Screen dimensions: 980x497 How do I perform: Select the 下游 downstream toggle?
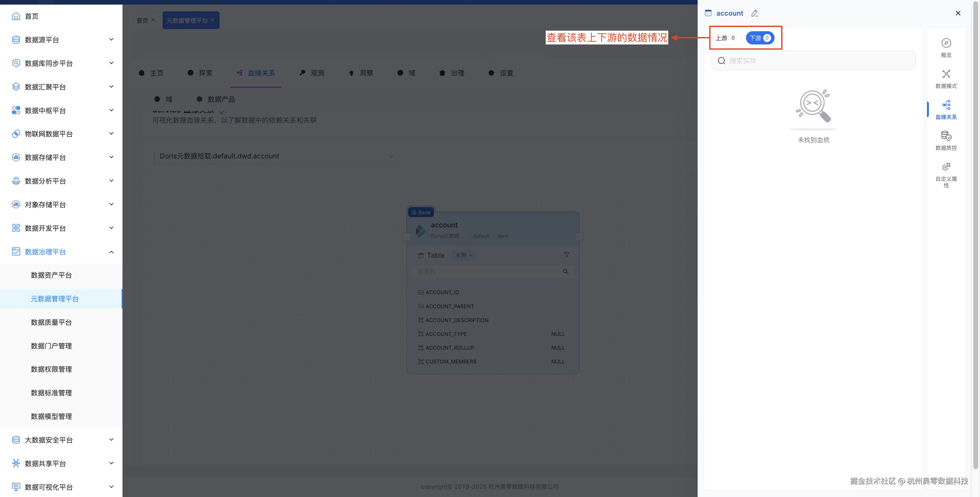point(759,38)
